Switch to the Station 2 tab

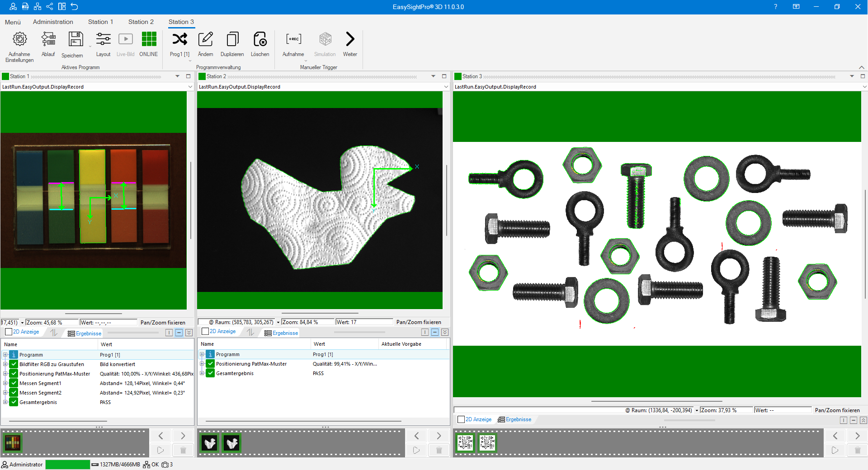click(x=141, y=22)
